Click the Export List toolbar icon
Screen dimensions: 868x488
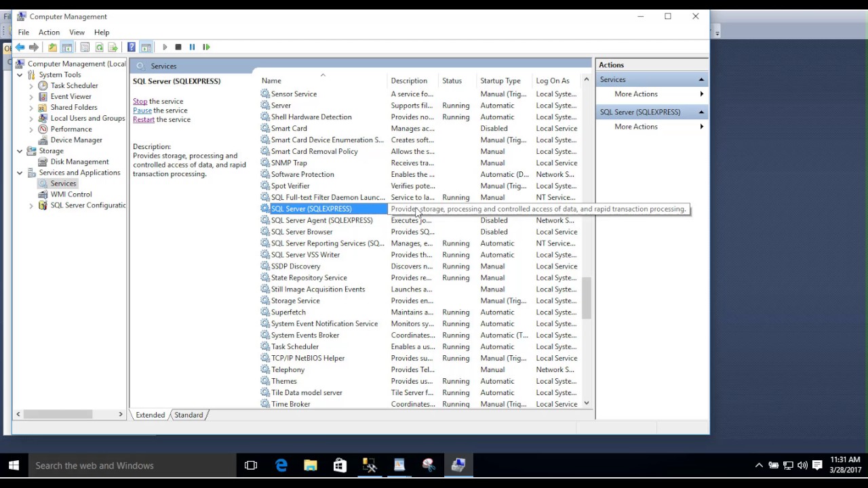click(113, 47)
